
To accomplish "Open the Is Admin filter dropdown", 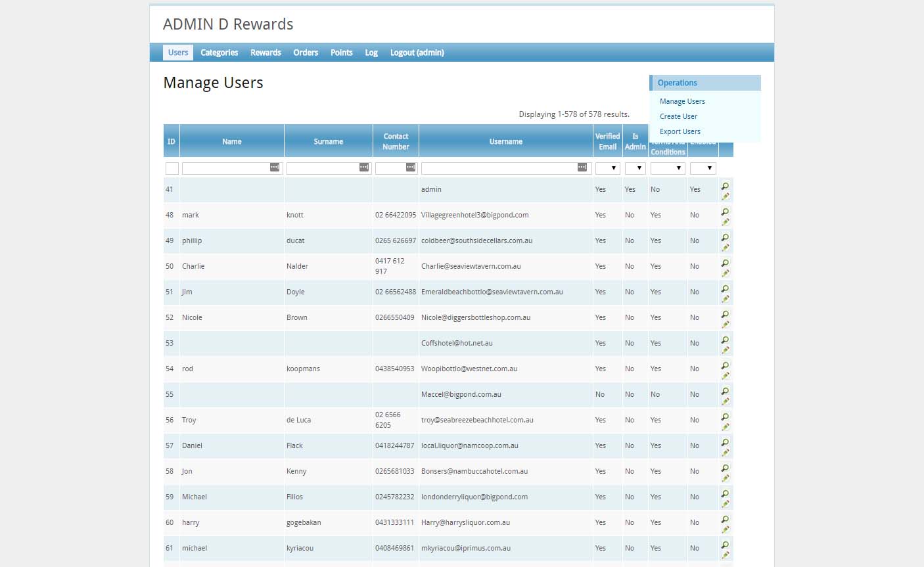I will [635, 168].
